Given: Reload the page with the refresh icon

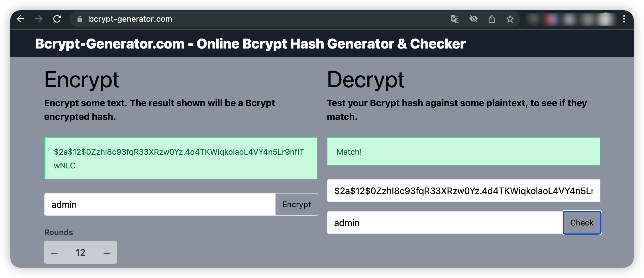Looking at the screenshot, I should click(57, 19).
